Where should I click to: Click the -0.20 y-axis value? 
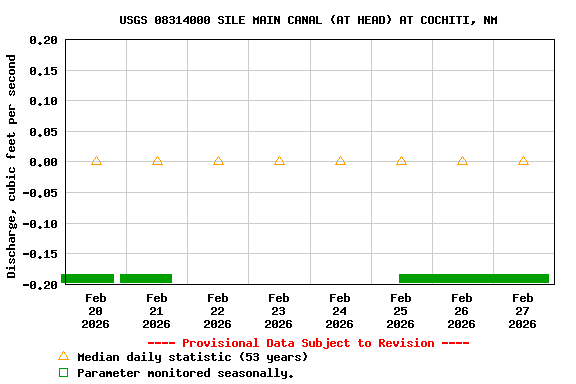click(x=40, y=285)
